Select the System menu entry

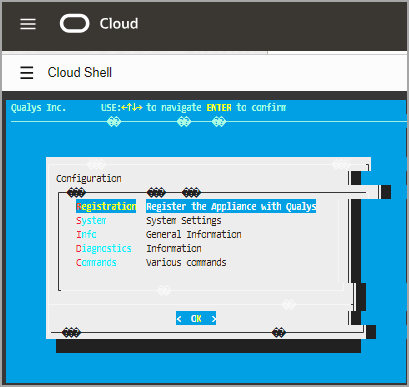(91, 221)
